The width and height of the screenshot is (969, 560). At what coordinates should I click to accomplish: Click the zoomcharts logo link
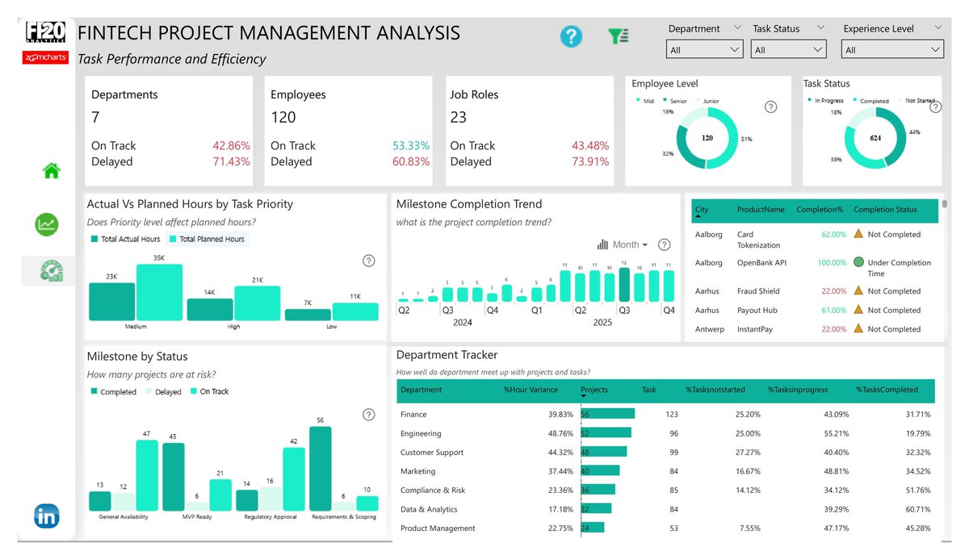coord(45,57)
